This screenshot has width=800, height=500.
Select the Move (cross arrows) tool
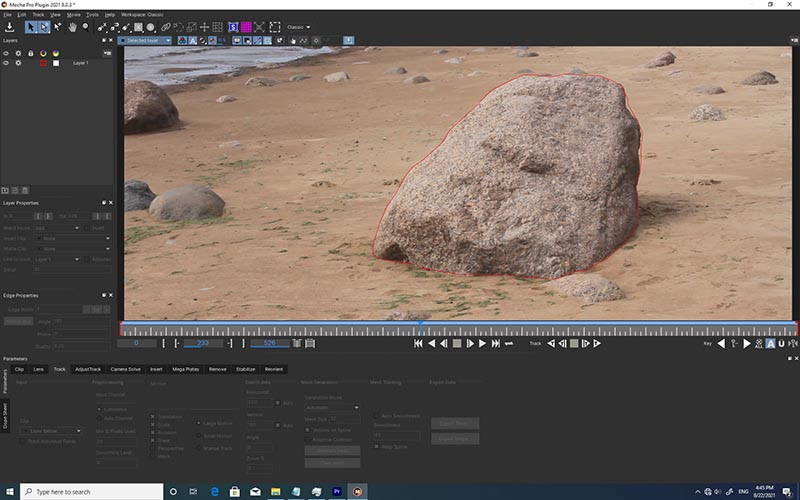pos(204,27)
